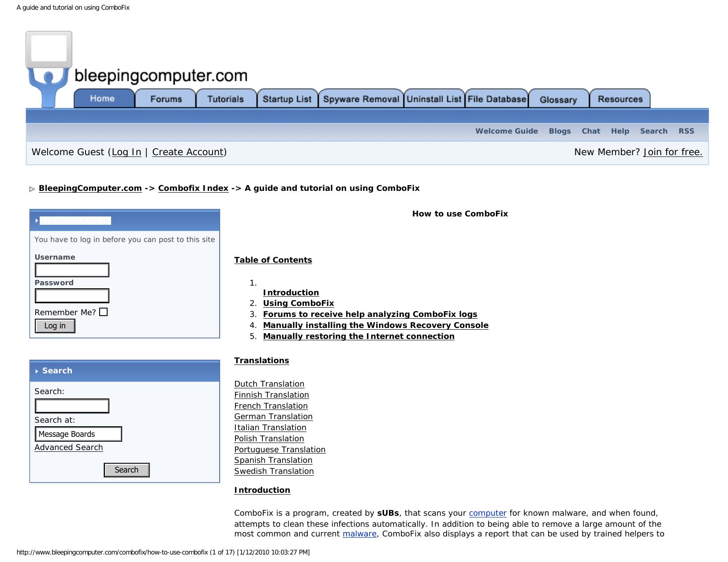The width and height of the screenshot is (728, 562).
Task: Click Forums to receive help analyzing ComboFix logs
Action: (x=370, y=314)
